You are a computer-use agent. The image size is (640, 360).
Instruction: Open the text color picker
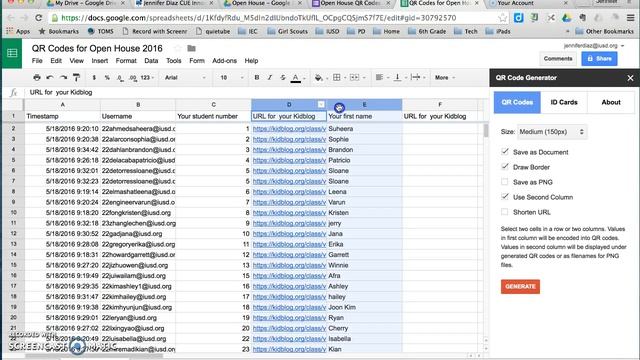coord(296,78)
